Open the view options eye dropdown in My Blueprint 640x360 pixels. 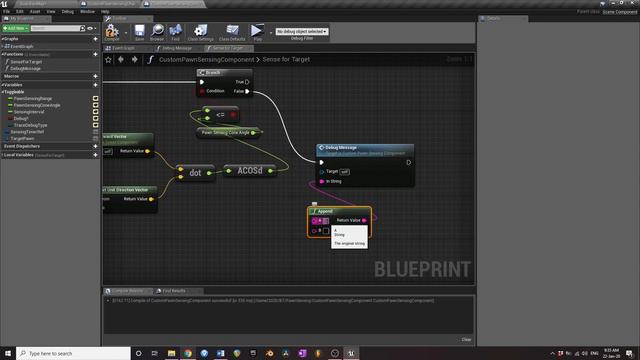point(92,28)
